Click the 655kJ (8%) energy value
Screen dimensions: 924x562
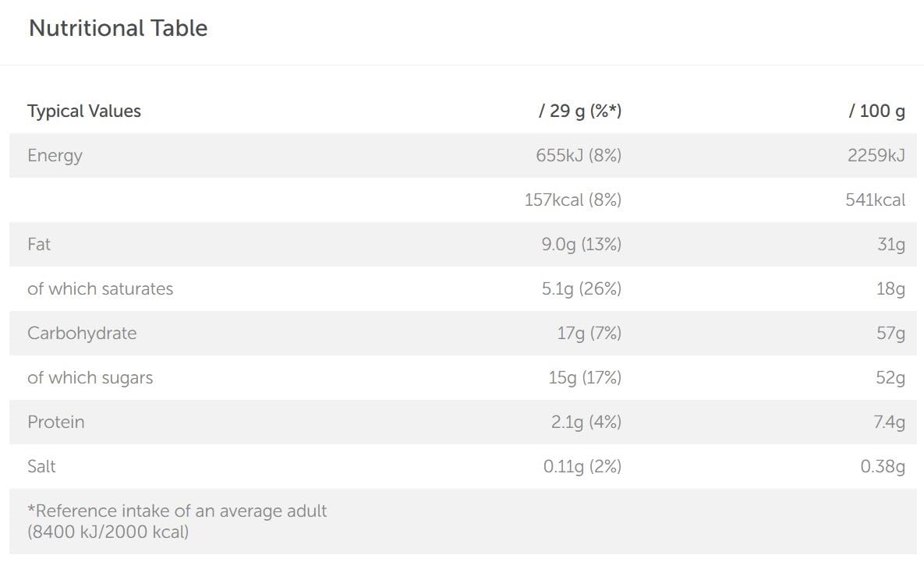click(x=578, y=156)
